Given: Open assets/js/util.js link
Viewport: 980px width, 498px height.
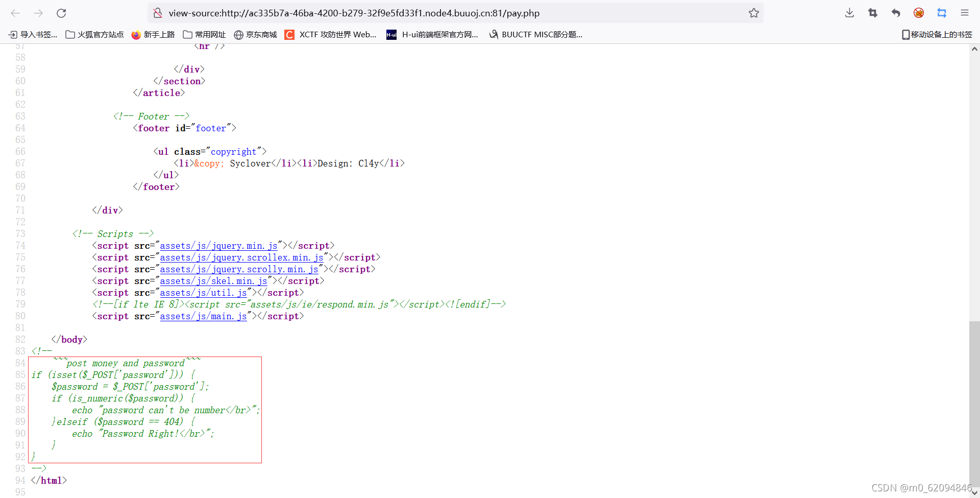Looking at the screenshot, I should (203, 293).
